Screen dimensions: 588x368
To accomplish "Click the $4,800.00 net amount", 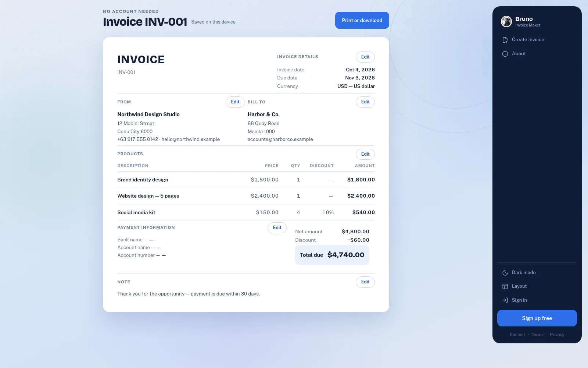I will [x=355, y=232].
